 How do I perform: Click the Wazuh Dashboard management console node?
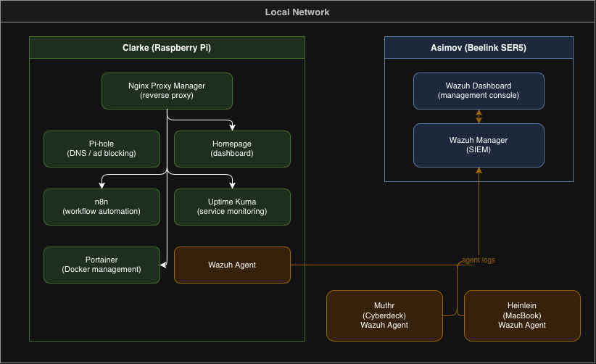coord(479,91)
